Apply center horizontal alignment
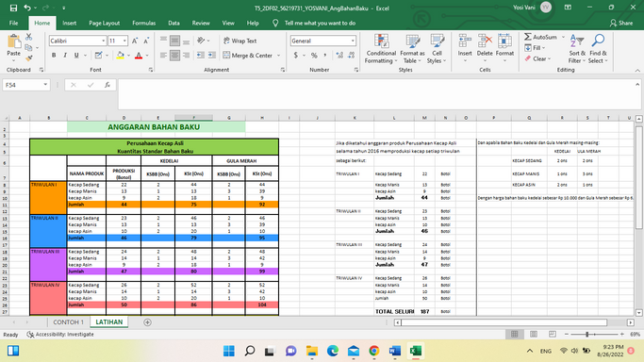The width and height of the screenshot is (644, 362). coord(174,55)
